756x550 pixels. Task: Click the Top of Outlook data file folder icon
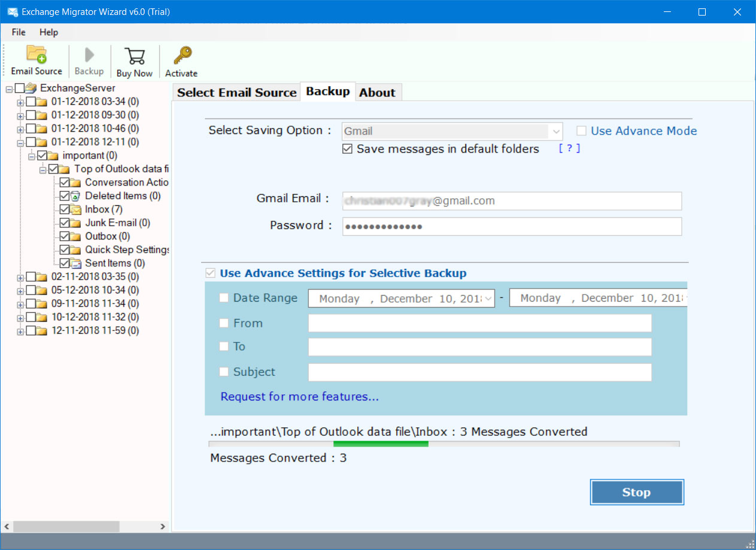pos(64,169)
